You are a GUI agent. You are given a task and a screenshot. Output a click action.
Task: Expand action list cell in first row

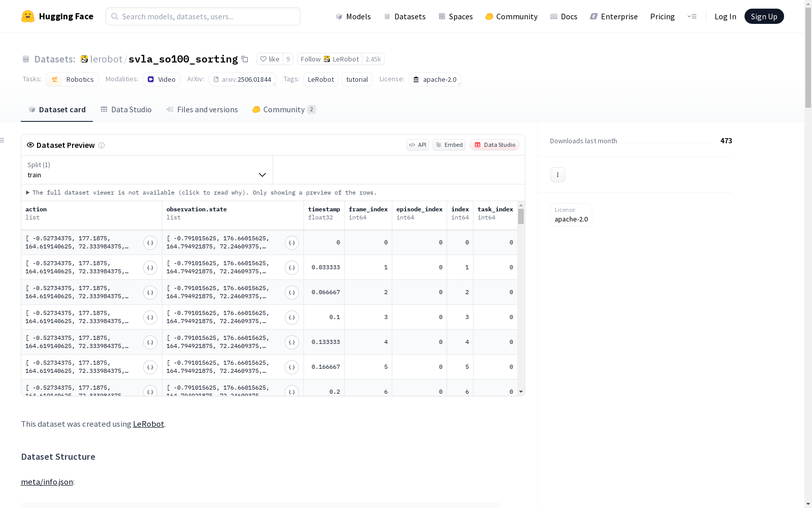[150, 243]
